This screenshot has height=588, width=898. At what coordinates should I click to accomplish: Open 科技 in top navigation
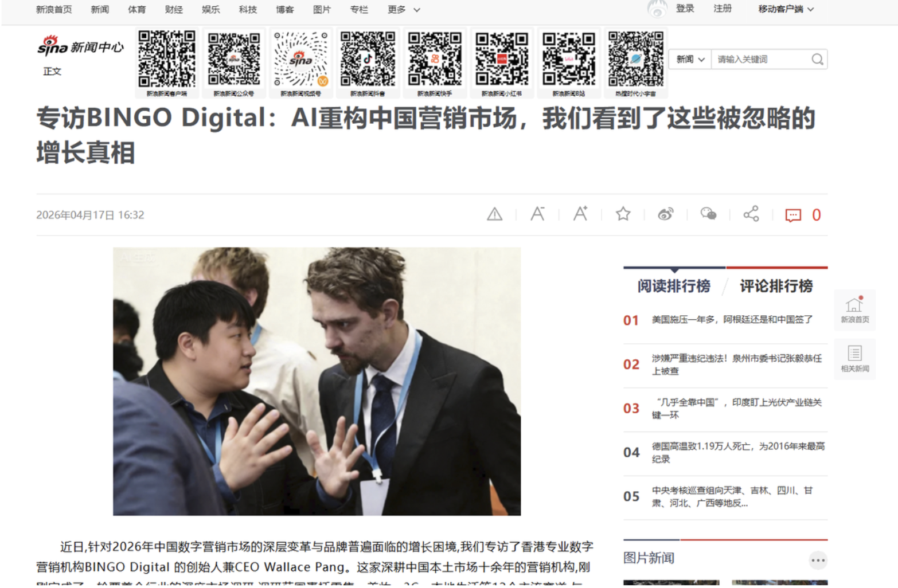[x=248, y=10]
